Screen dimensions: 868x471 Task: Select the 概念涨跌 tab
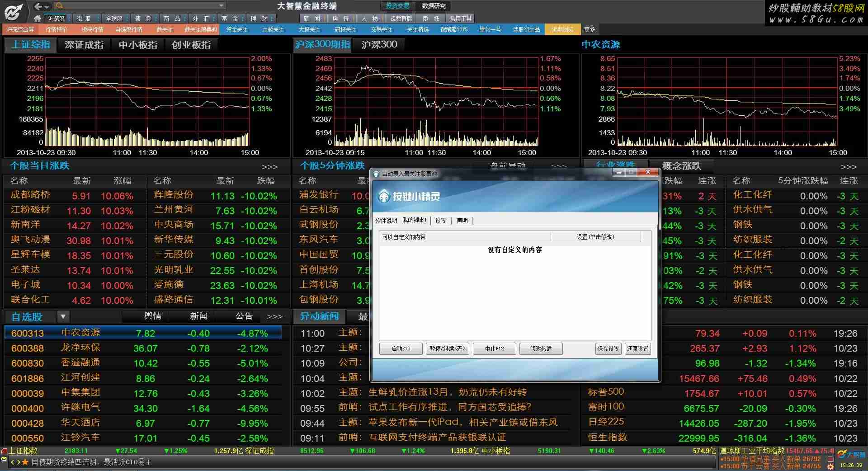coord(681,166)
